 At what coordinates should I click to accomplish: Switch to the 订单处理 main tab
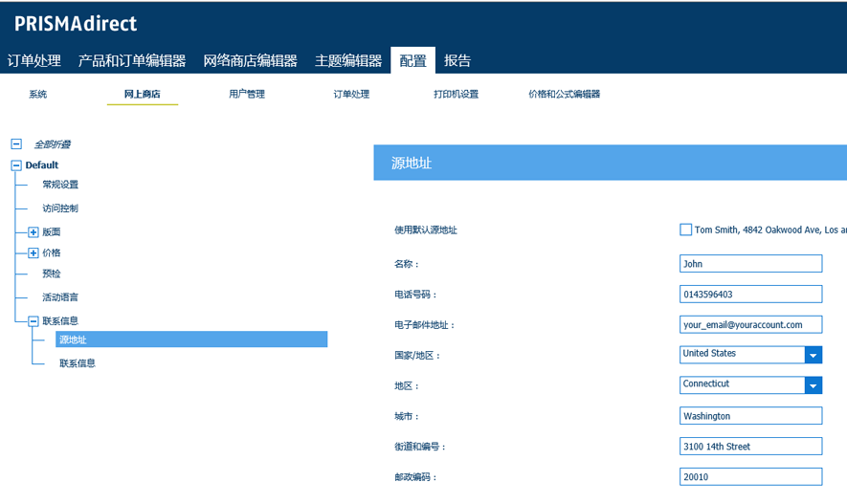[x=34, y=60]
